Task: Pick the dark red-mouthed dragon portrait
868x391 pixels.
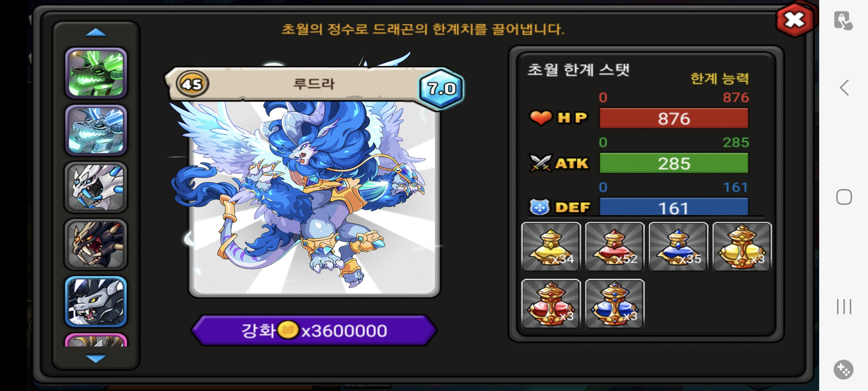Action: (x=96, y=244)
